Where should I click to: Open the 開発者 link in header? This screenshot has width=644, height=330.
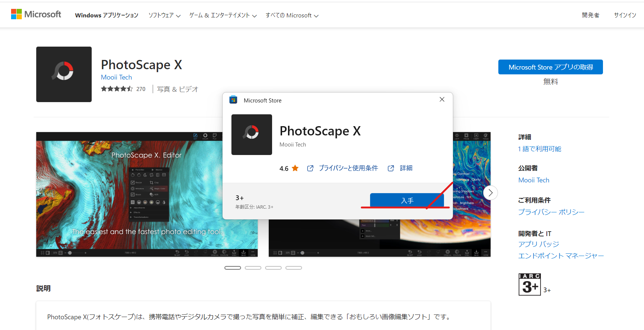(x=590, y=15)
